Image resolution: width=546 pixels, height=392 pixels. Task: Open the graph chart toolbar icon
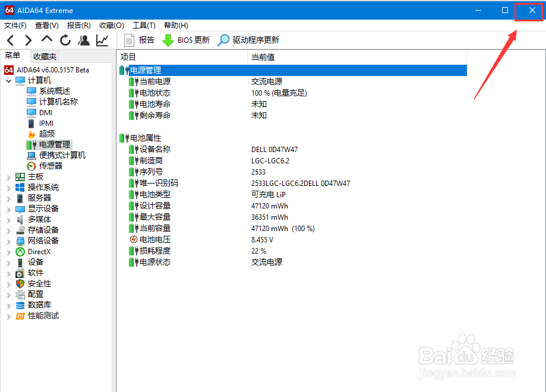(x=102, y=40)
